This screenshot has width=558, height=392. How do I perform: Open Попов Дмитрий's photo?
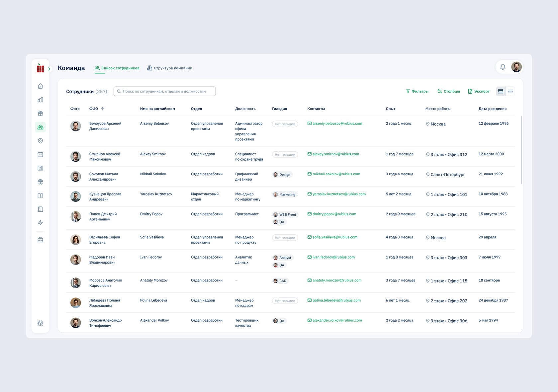tap(75, 216)
